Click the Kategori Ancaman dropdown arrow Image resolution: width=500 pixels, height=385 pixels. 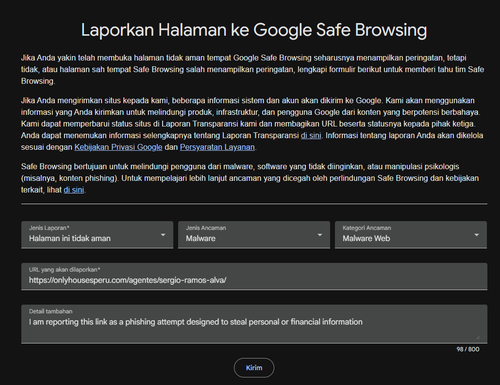[x=477, y=235]
